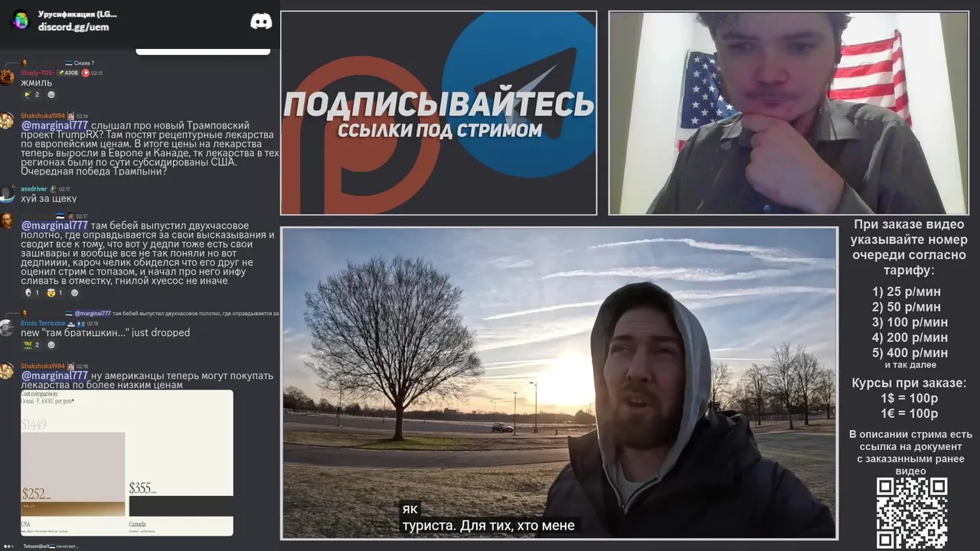Open Shakshuka1984 avatar at 02:18 message
980x551 pixels.
click(7, 371)
